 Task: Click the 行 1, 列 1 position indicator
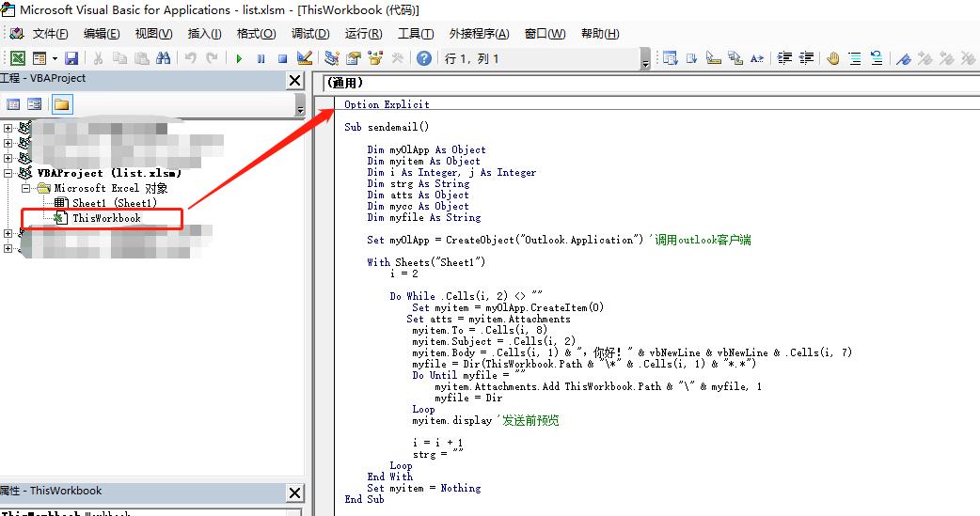472,58
